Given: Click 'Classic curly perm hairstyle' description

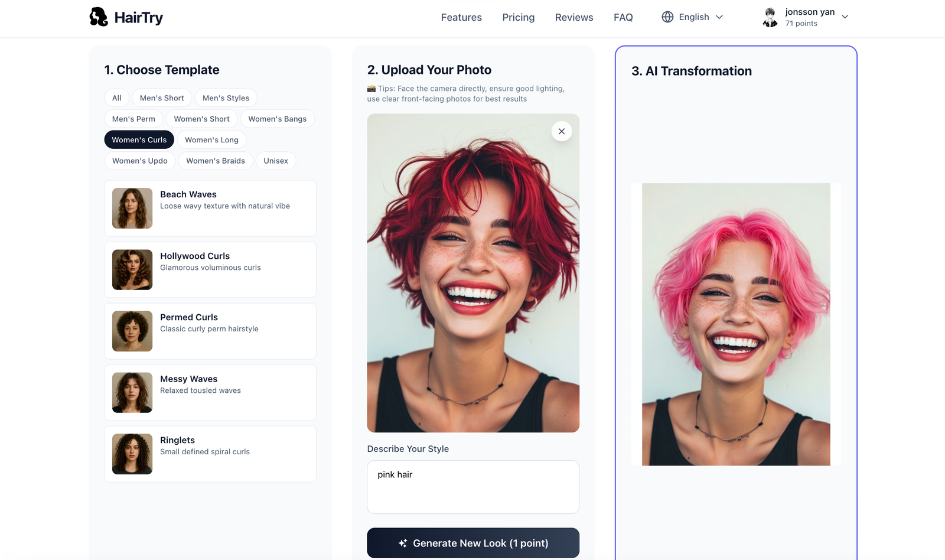Looking at the screenshot, I should pos(209,329).
